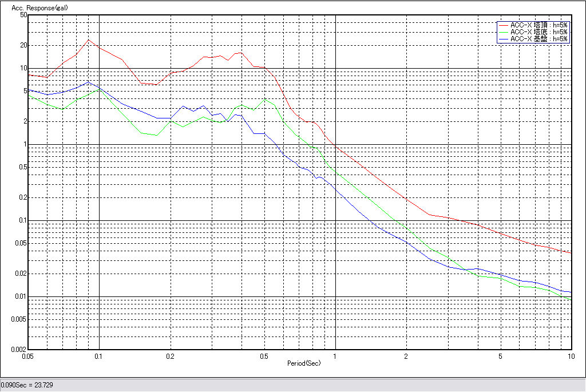This screenshot has height=392, width=586.
Task: Click the 1 tick label on the period axis
Action: click(335, 356)
